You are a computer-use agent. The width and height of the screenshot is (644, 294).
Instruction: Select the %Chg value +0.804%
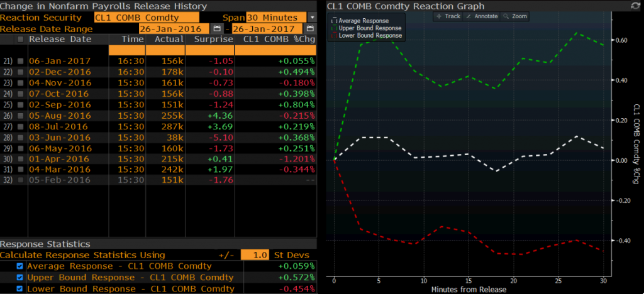[296, 104]
